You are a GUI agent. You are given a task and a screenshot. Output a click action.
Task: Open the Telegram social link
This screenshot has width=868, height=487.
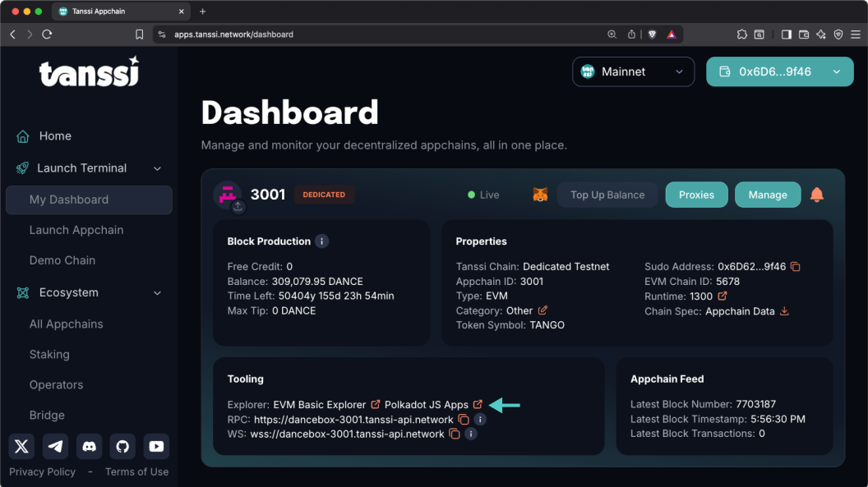point(55,446)
